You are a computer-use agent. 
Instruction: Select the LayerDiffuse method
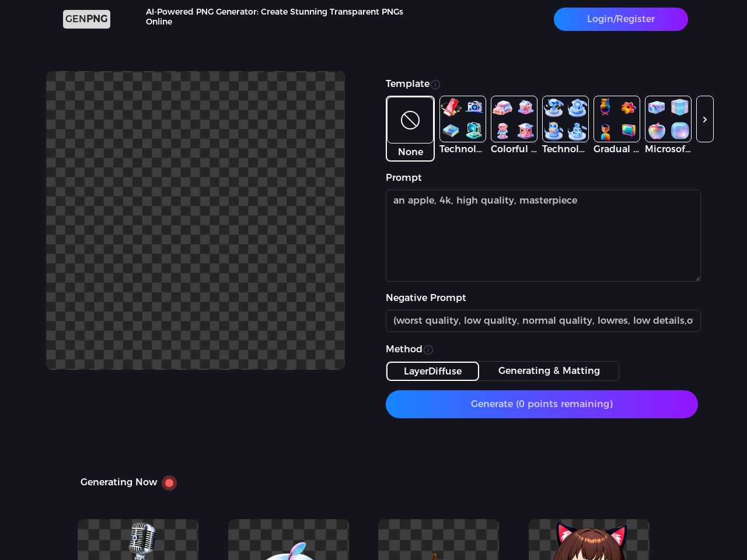[x=432, y=371]
